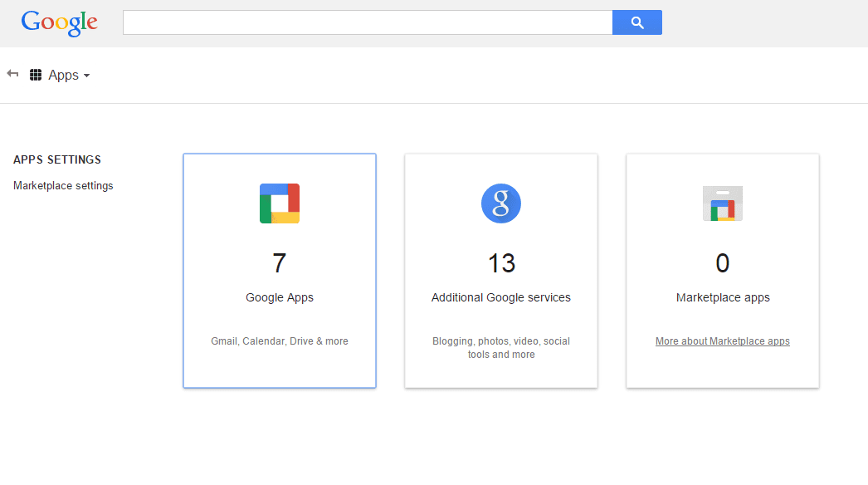Open Marketplace settings in sidebar
Image resolution: width=868 pixels, height=485 pixels.
coord(63,186)
